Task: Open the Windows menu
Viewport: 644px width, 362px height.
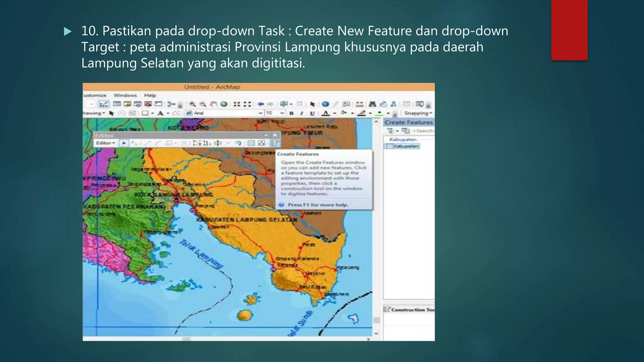Action: (x=125, y=95)
